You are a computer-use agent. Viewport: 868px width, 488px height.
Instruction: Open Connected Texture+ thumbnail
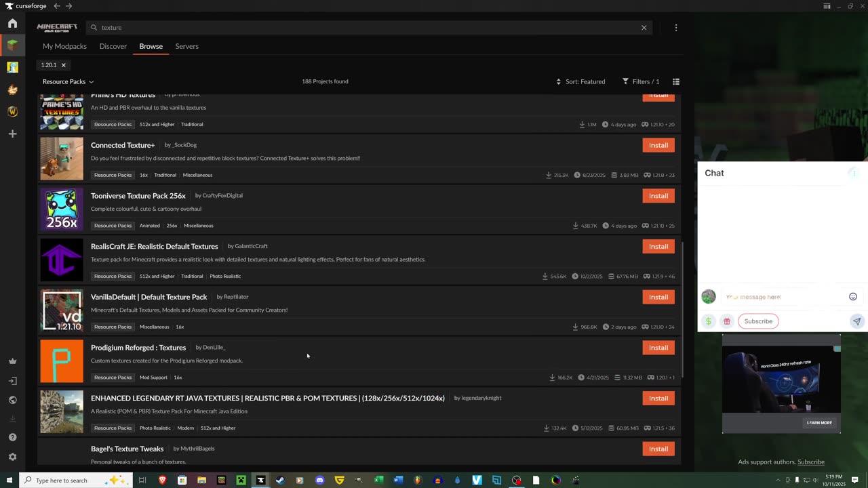coord(62,159)
